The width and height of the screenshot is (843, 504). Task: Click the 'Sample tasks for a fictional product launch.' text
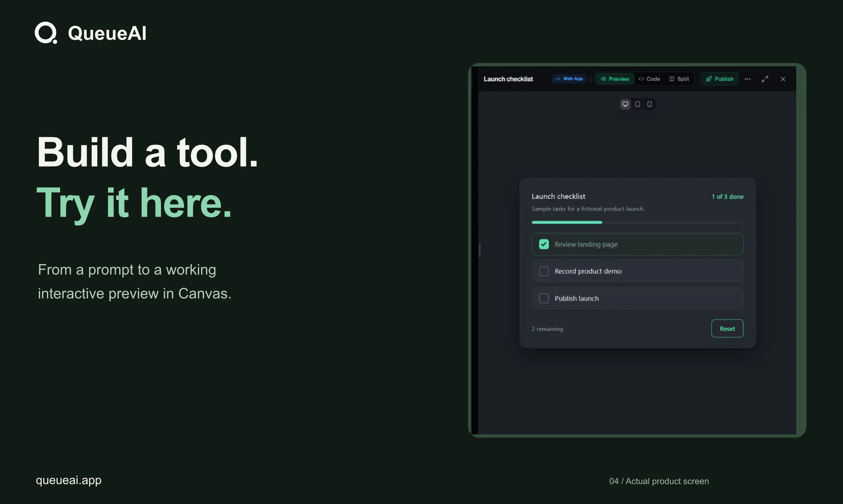pyautogui.click(x=588, y=209)
